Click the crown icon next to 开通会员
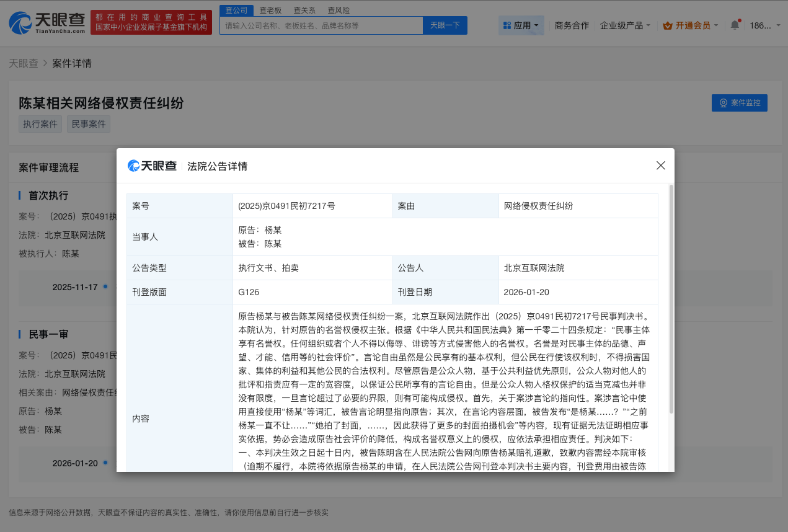The width and height of the screenshot is (788, 532). click(x=668, y=25)
